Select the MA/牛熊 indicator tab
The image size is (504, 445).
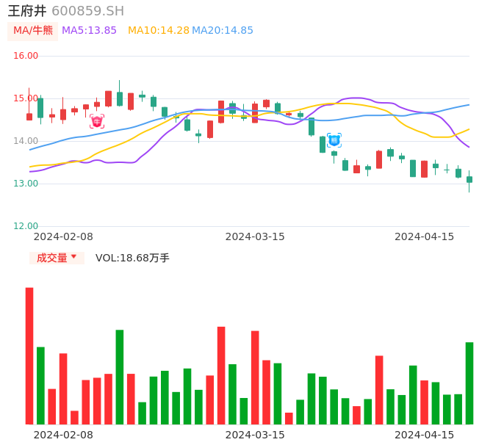point(33,31)
